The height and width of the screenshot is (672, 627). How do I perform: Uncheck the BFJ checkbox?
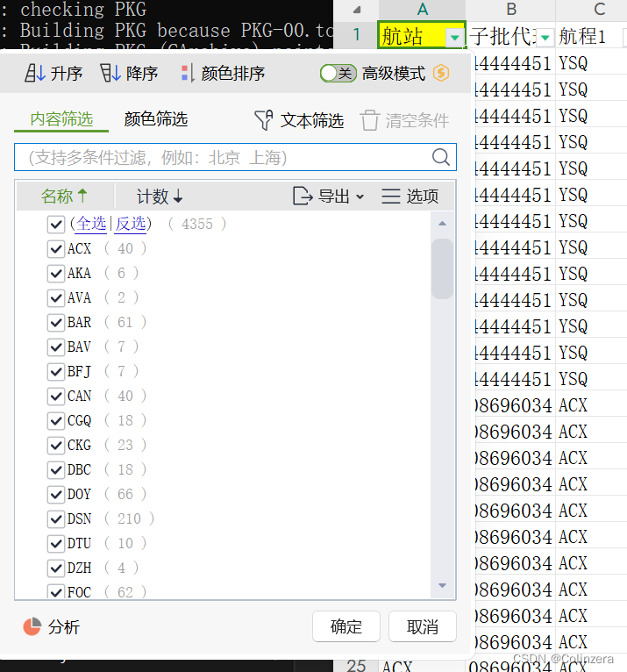(55, 372)
